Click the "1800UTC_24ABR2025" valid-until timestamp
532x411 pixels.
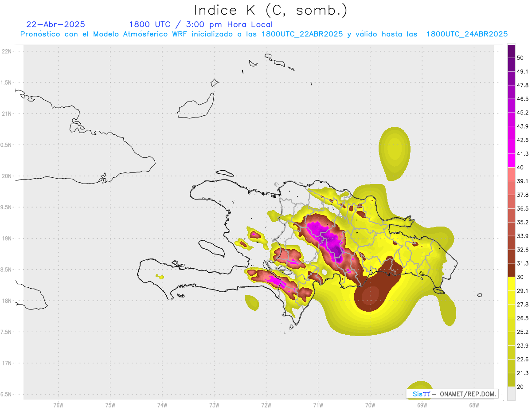tap(467, 34)
